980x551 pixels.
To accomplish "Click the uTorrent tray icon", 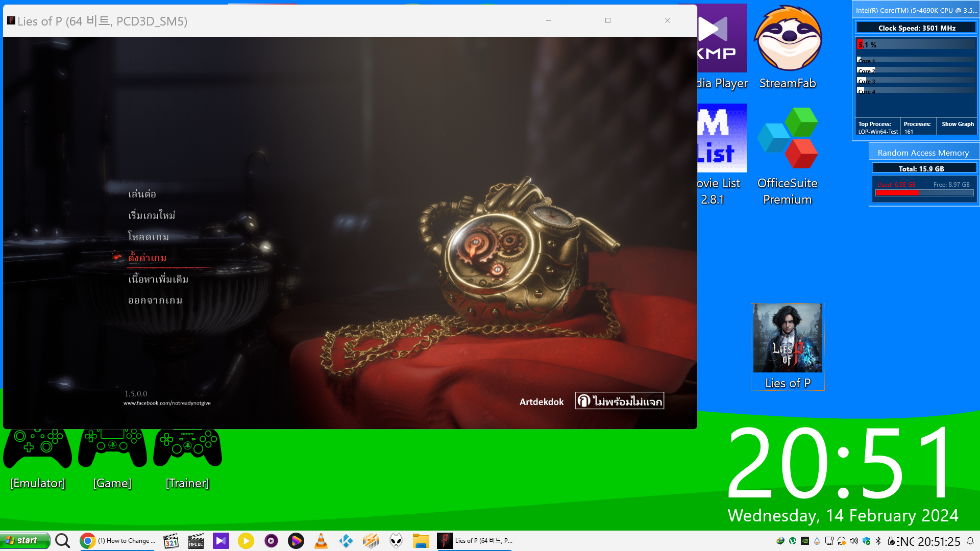I will click(793, 541).
